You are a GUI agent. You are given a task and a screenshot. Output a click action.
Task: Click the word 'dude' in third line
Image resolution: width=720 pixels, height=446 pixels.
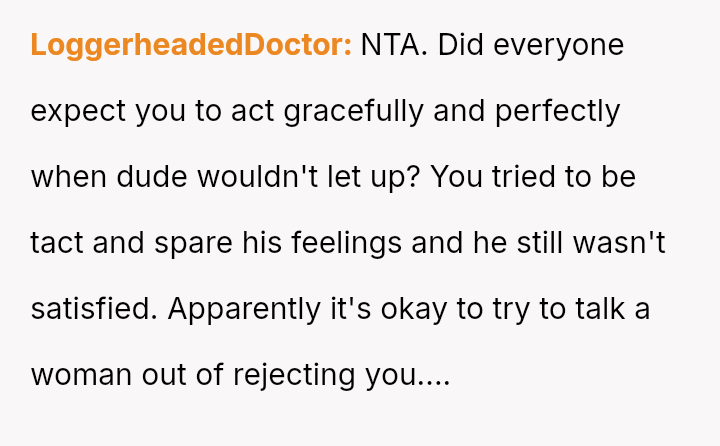152,177
